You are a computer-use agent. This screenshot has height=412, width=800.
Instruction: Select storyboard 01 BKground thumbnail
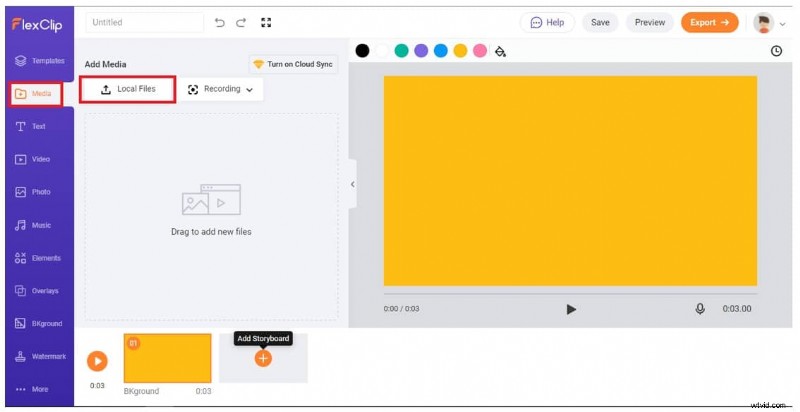(x=167, y=358)
